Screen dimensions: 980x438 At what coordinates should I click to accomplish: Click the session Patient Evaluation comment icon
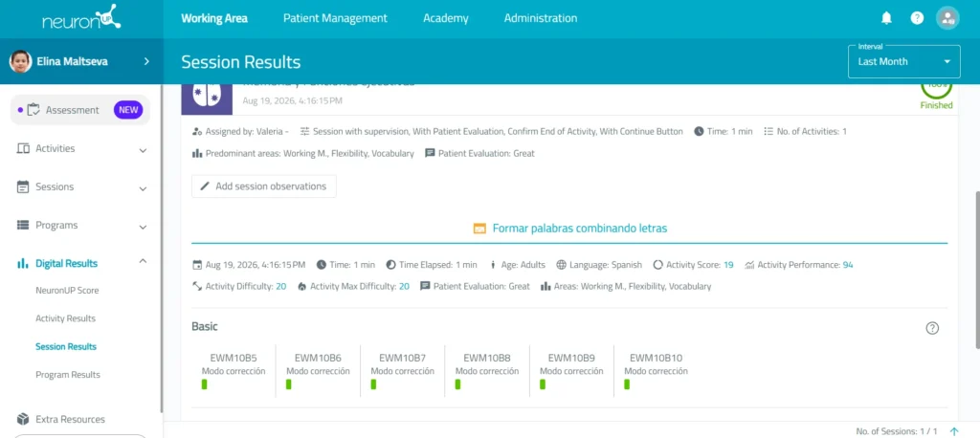pyautogui.click(x=430, y=153)
